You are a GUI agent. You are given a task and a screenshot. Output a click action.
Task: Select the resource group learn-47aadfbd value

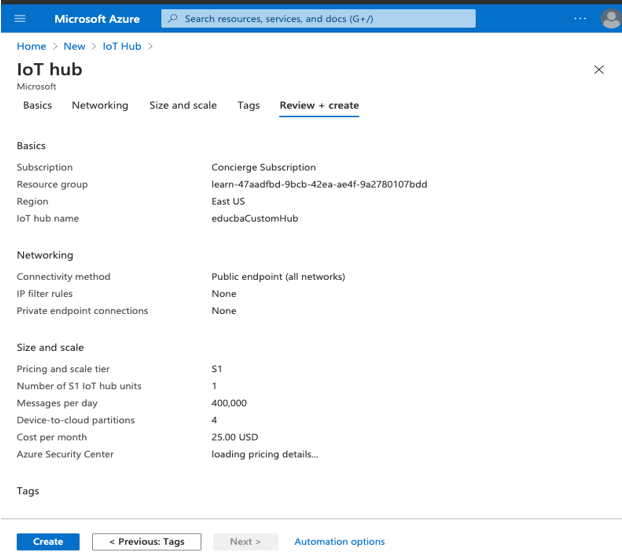pos(319,184)
